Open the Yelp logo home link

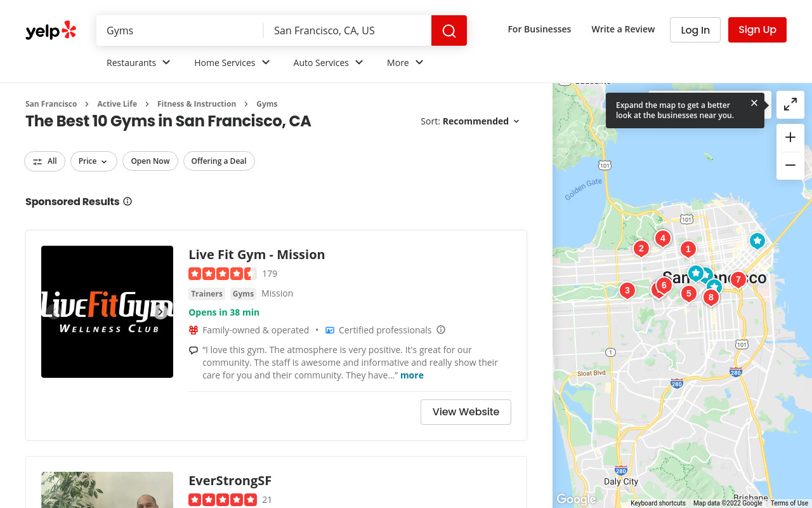point(51,30)
